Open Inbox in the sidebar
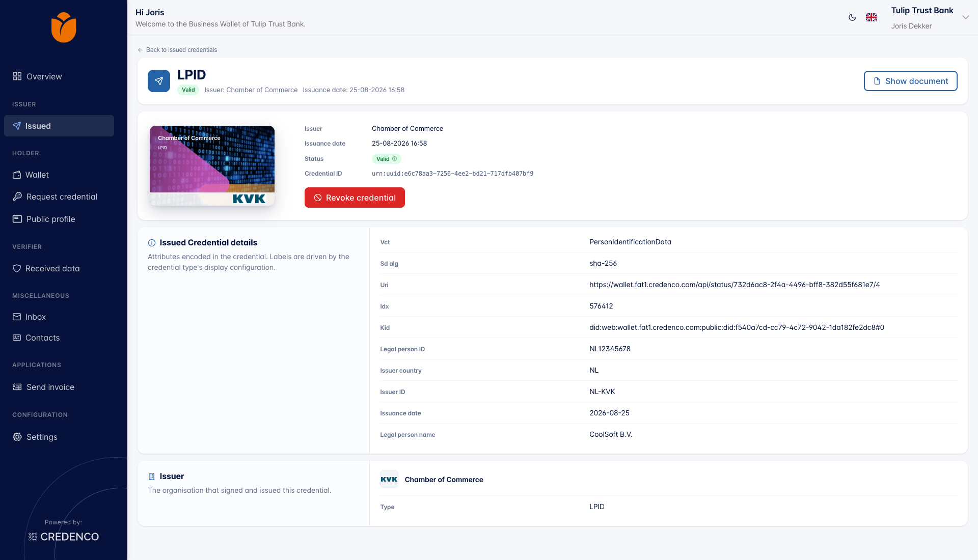Screen dimensions: 978x560 tap(59, 317)
